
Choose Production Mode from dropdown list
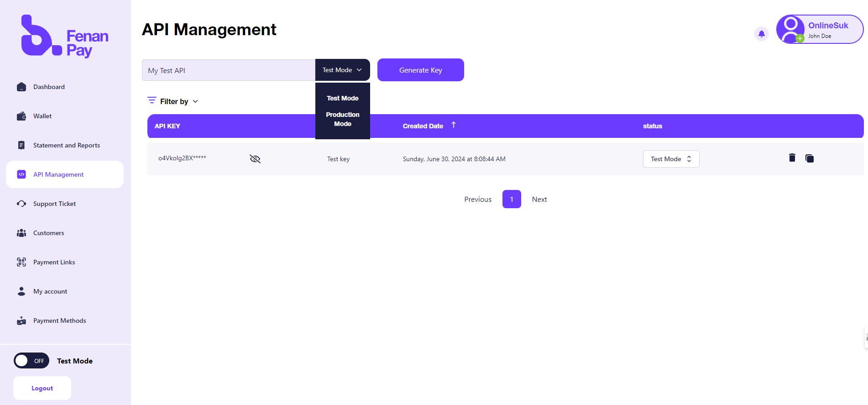[x=343, y=119]
